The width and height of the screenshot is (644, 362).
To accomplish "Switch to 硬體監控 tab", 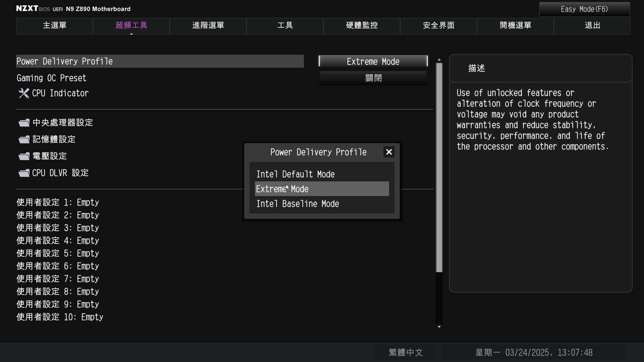I will click(x=362, y=26).
